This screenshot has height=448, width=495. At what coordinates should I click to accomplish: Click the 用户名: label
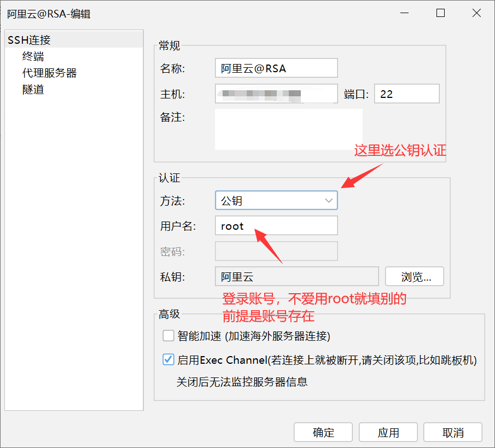(x=178, y=226)
